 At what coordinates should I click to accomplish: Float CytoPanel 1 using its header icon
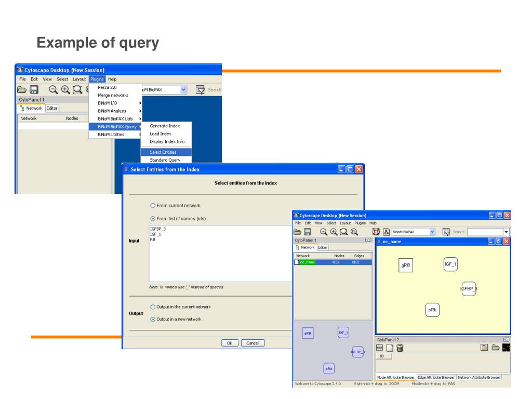click(x=368, y=240)
